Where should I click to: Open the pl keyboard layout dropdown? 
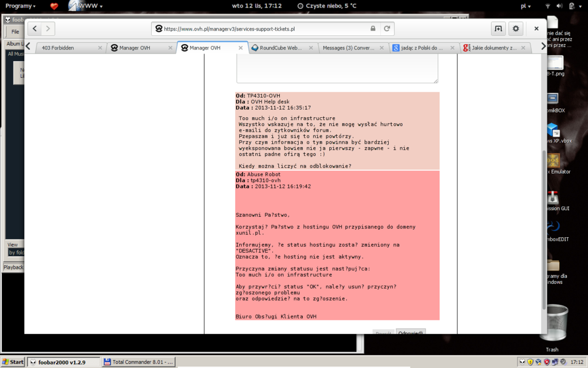click(526, 6)
